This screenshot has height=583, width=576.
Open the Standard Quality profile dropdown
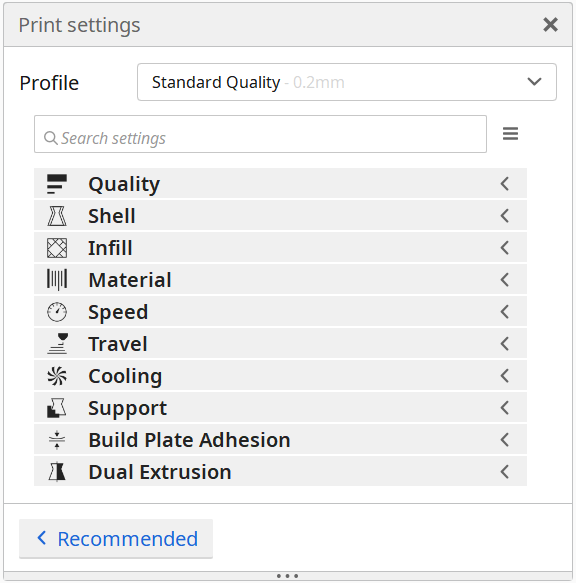pos(347,82)
